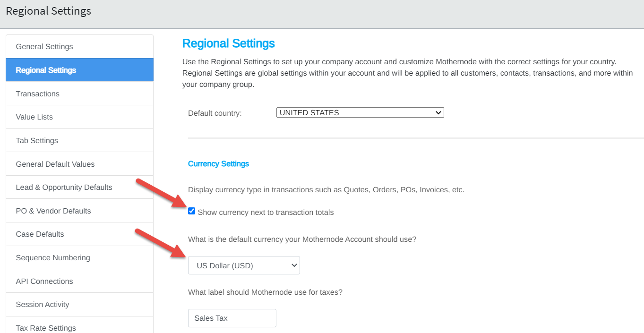Select General Default Values
This screenshot has width=644, height=333.
pyautogui.click(x=55, y=164)
